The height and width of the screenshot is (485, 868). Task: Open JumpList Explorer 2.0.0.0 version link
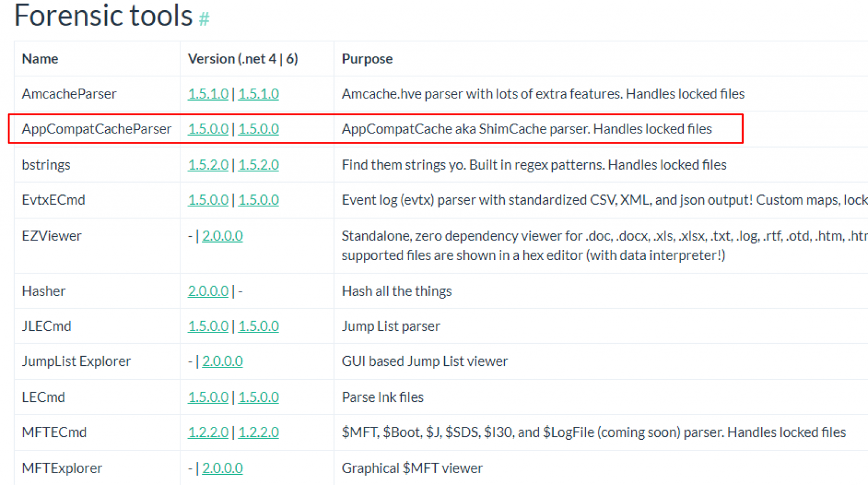222,361
